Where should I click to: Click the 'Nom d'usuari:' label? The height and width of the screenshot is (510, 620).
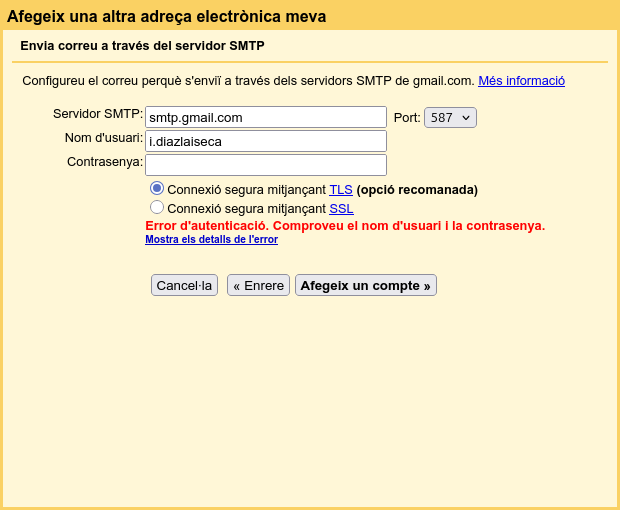coord(104,138)
